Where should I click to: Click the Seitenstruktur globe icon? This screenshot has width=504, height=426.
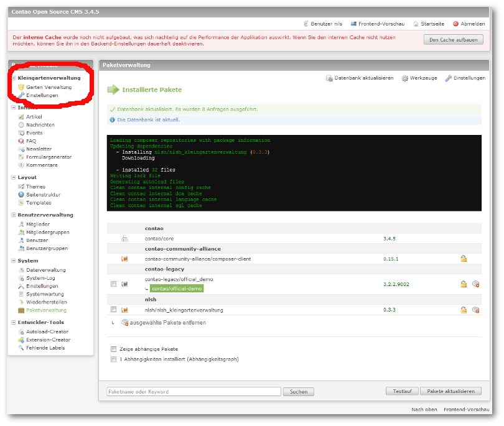pos(21,195)
